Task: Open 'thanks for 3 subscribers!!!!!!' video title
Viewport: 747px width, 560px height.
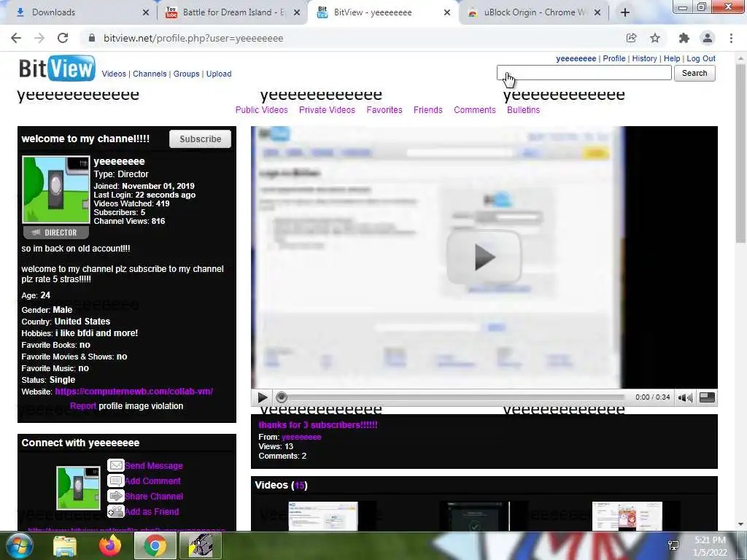Action: (318, 425)
